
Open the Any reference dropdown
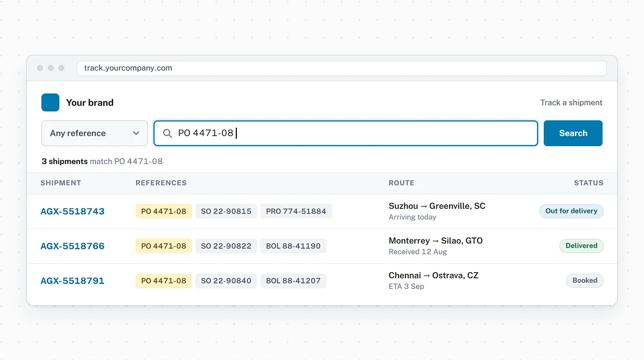click(95, 133)
